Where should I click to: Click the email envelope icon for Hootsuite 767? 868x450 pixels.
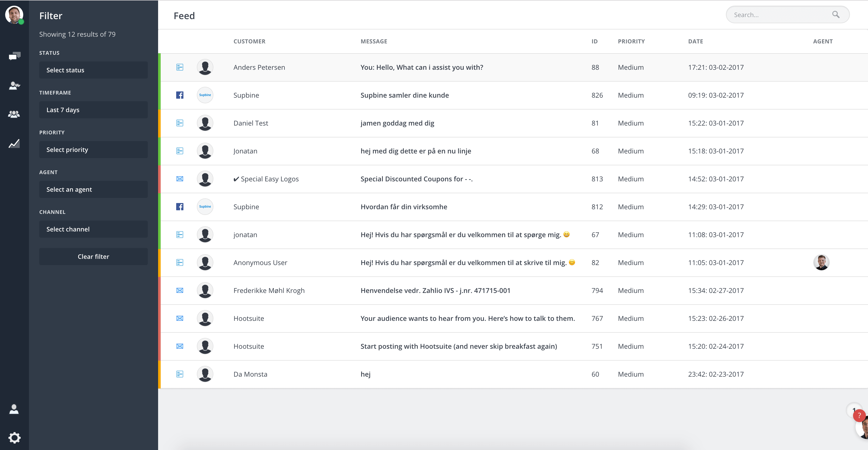tap(180, 318)
